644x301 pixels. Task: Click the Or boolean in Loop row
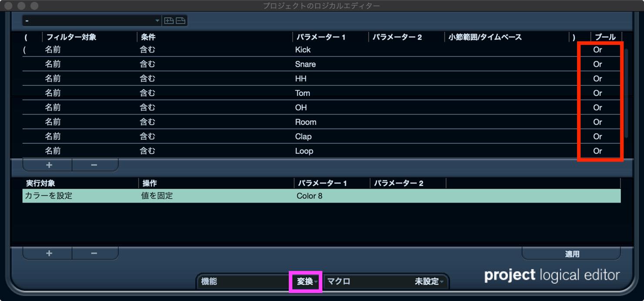point(597,151)
